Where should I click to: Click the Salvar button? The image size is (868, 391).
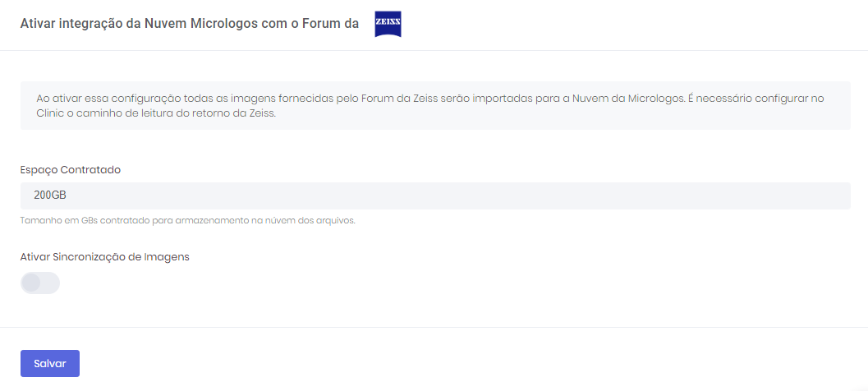click(x=50, y=363)
